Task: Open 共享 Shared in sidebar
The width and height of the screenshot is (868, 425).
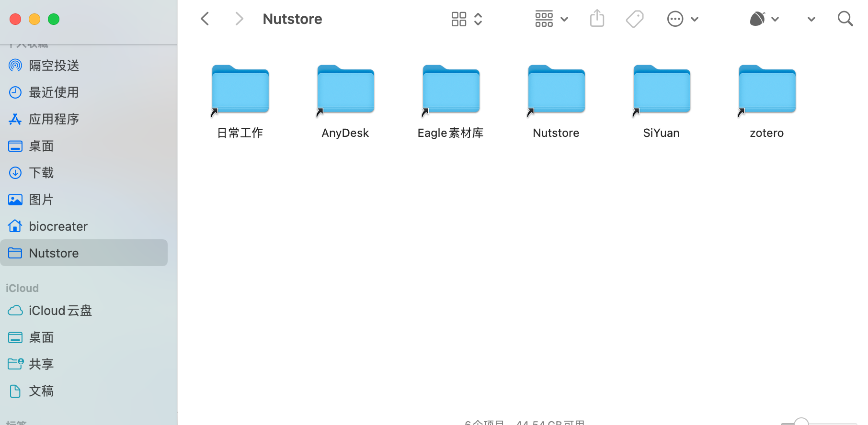Action: point(84,364)
